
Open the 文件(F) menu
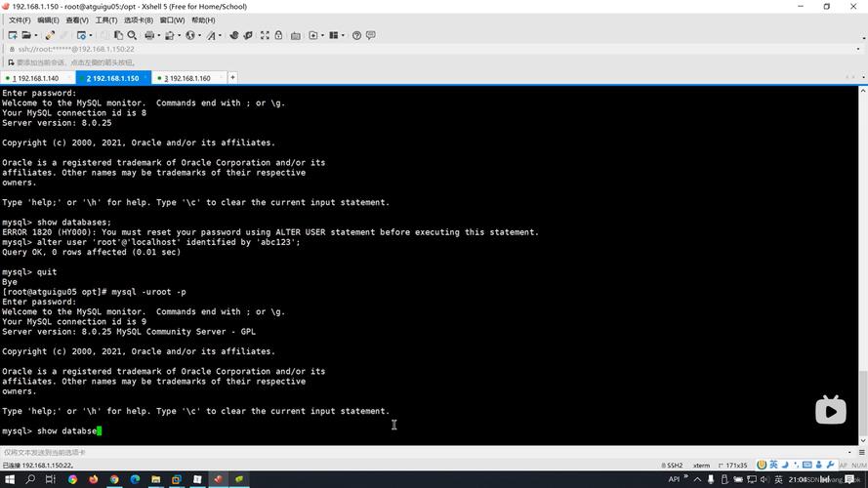(x=20, y=20)
